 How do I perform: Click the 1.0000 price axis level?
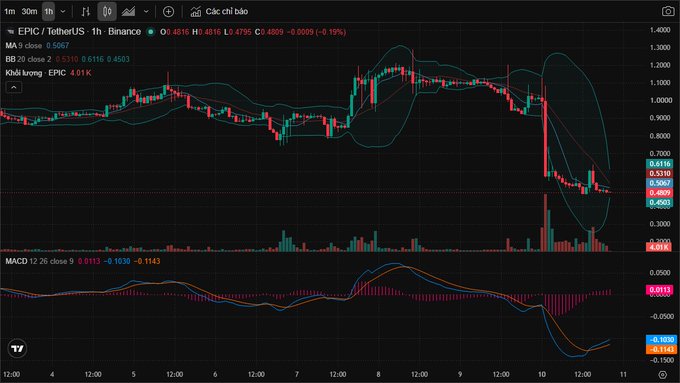660,100
